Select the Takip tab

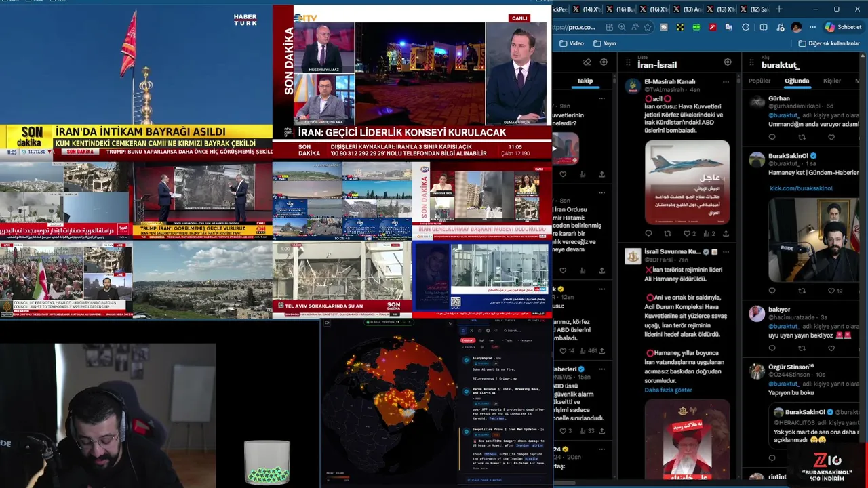585,81
